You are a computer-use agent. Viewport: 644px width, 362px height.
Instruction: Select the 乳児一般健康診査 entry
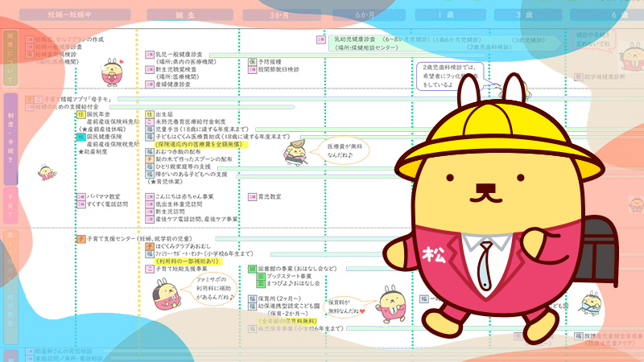tap(179, 54)
